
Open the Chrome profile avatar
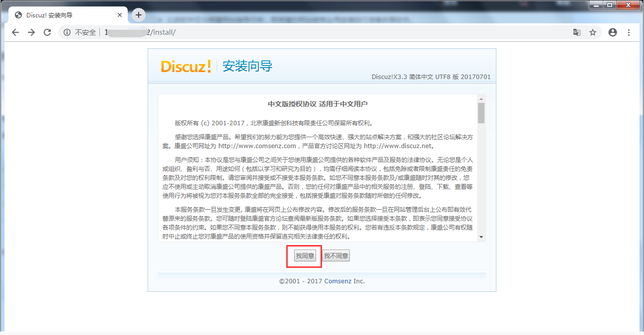coord(613,32)
